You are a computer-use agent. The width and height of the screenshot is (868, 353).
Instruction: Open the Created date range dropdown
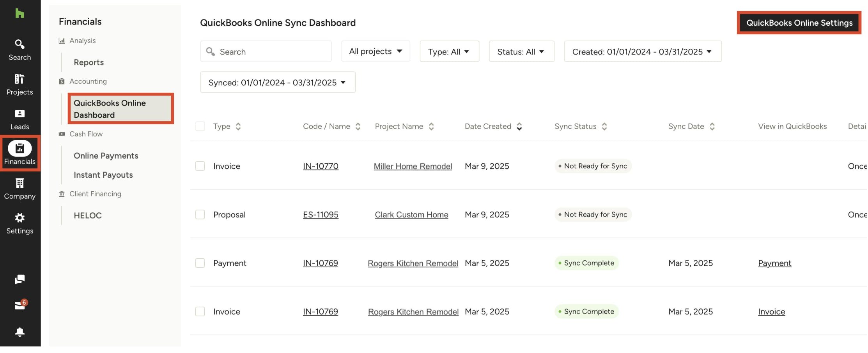[x=642, y=51]
